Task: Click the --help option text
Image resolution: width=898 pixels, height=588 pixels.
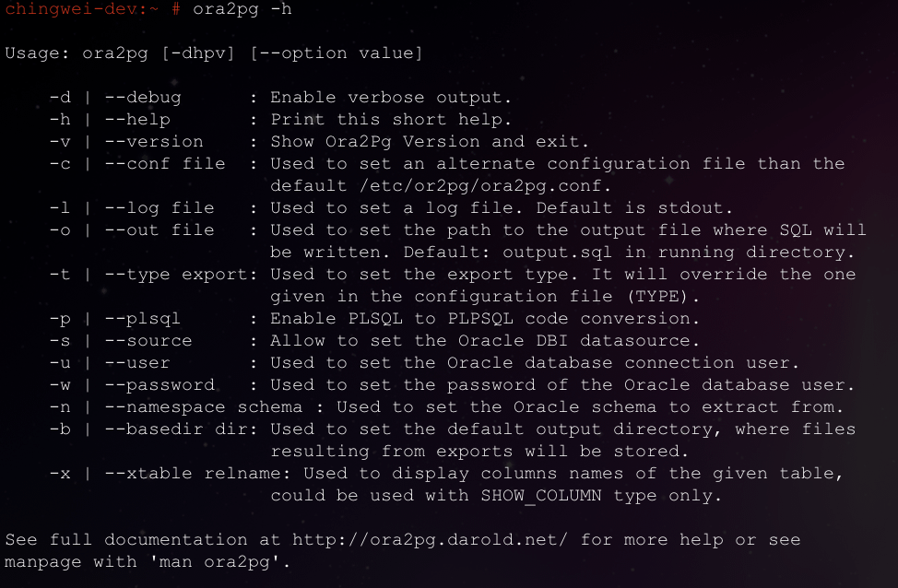Action: 137,119
